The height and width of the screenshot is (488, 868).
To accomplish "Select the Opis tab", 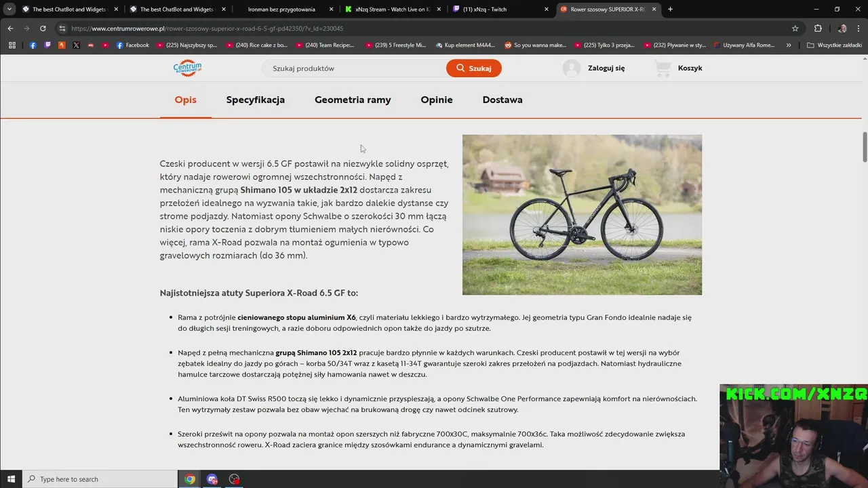I will [x=185, y=100].
